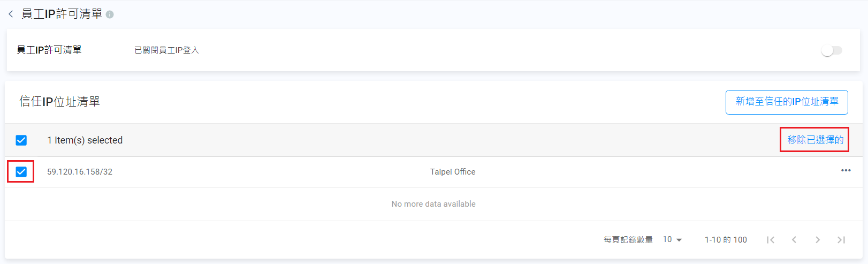Expand the 每頁記錄數量 rows dropdown
The width and height of the screenshot is (868, 264).
(672, 240)
